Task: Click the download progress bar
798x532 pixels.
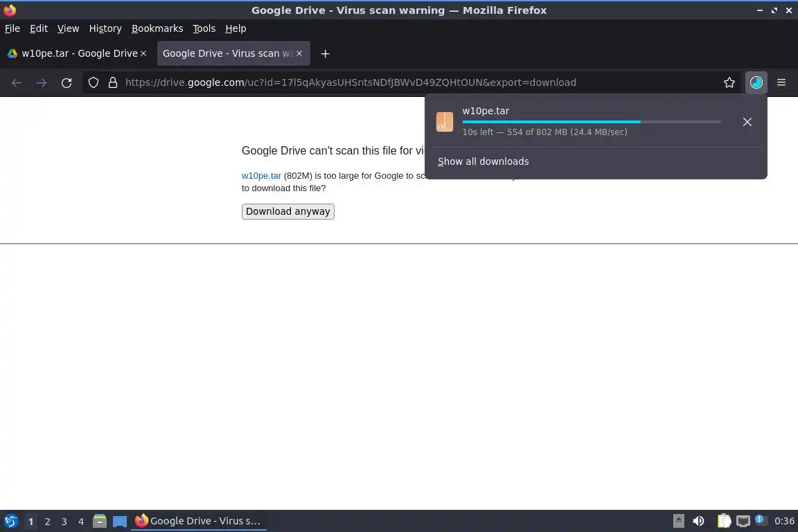Action: pos(592,122)
